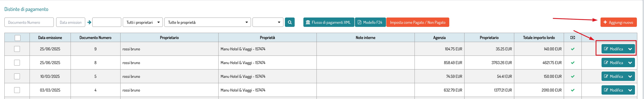Image resolution: width=644 pixels, height=99 pixels.
Task: Click the 'Agenzia' column header
Action: click(439, 37)
